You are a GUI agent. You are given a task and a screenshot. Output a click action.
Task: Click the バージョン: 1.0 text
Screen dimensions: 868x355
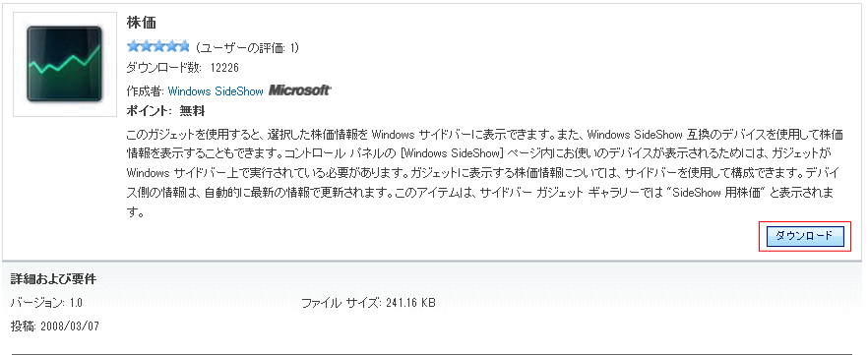46,303
